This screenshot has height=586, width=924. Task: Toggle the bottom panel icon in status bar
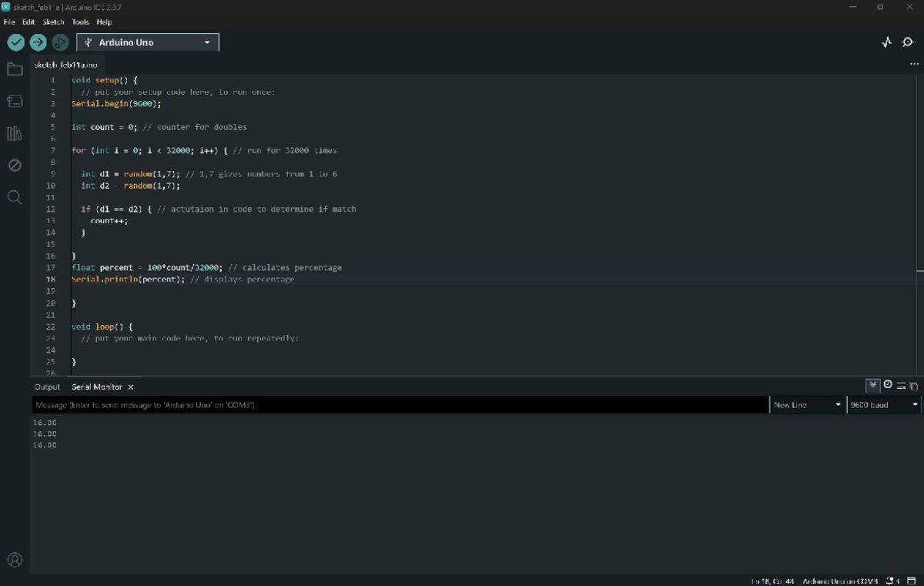tap(911, 581)
